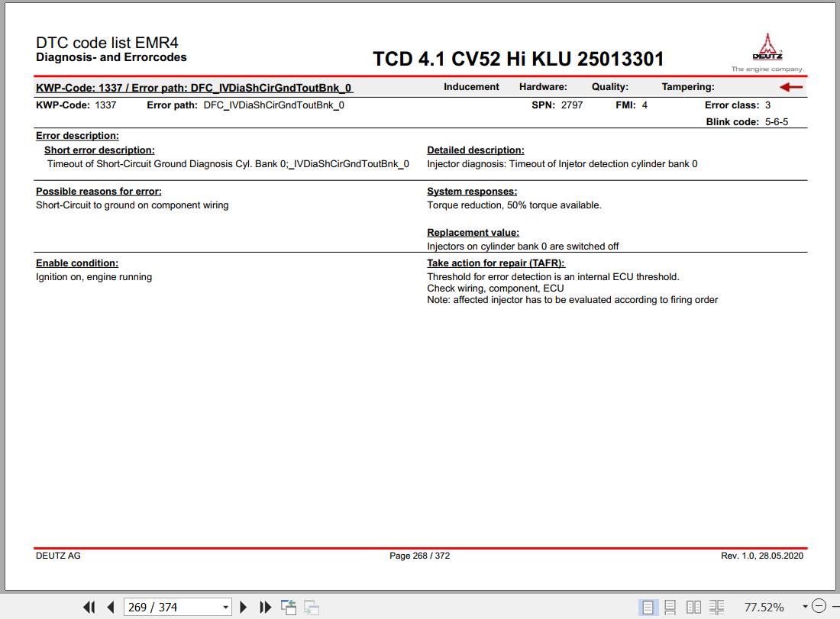
Task: Click the KWP-Code 1337 error path heading
Action: (194, 88)
